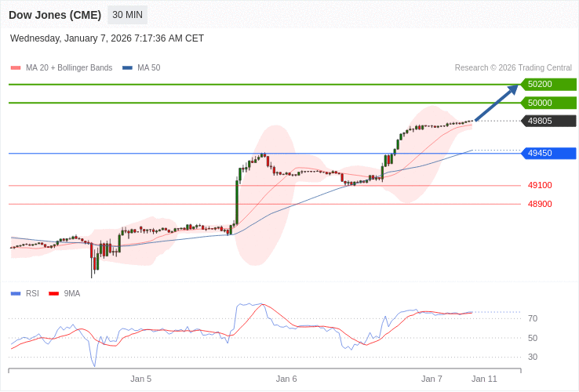Click the timestamp Wednesday, January 7, 2026
This screenshot has height=392, width=579.
[107, 38]
